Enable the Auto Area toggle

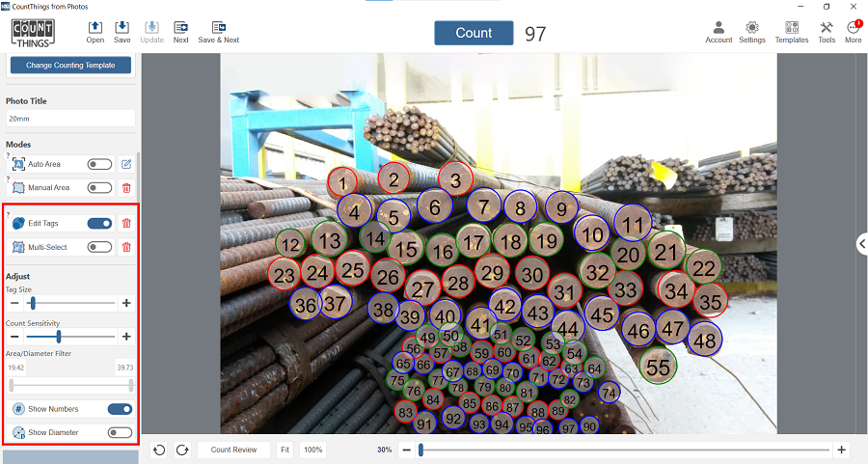pyautogui.click(x=99, y=164)
